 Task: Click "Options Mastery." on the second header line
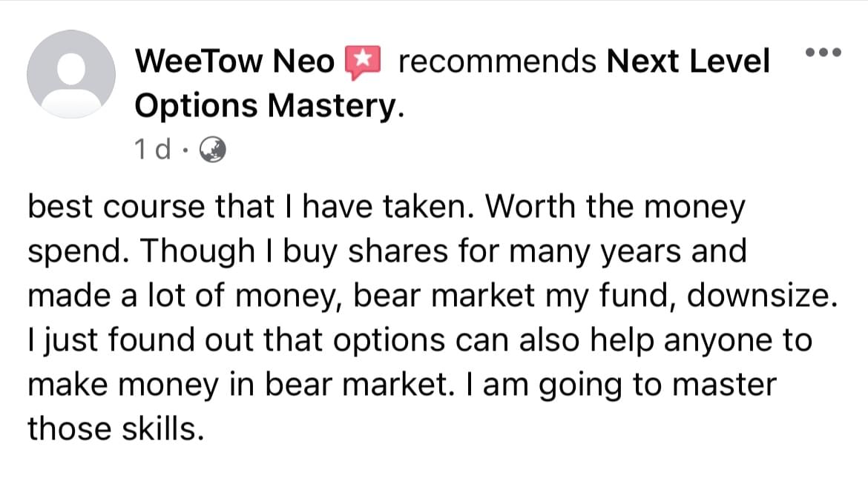270,107
